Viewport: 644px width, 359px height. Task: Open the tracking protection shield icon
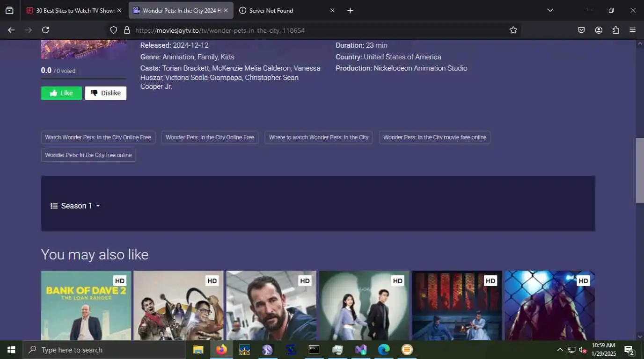point(114,30)
